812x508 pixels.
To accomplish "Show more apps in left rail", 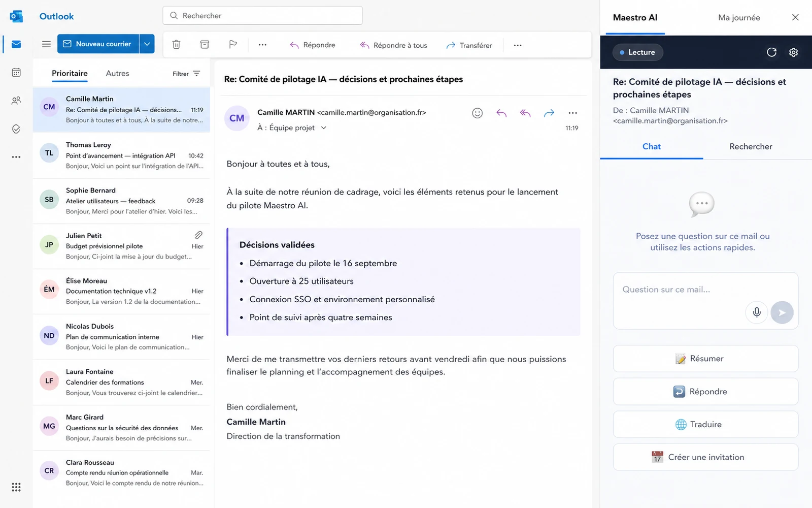I will coord(16,157).
